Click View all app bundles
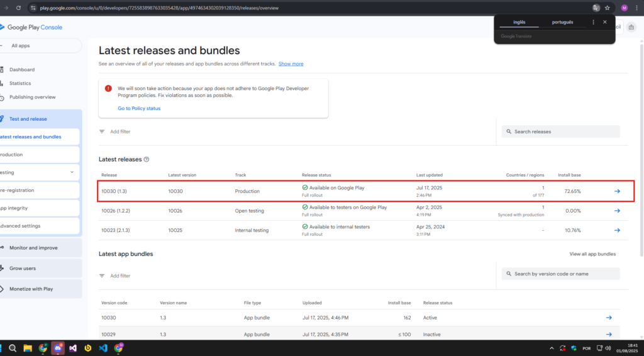The height and width of the screenshot is (356, 644). click(592, 254)
